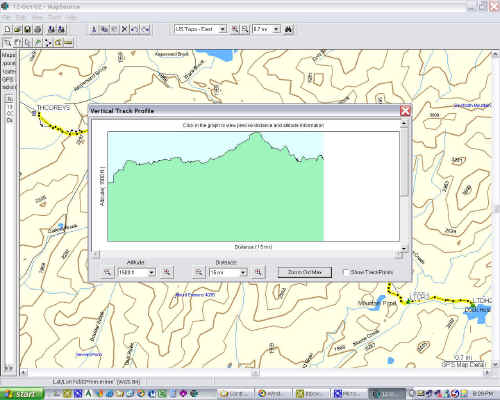Click the Copy icon in the edit toolbar
Image resolution: width=500 pixels, height=400 pixels.
pyautogui.click(x=104, y=29)
